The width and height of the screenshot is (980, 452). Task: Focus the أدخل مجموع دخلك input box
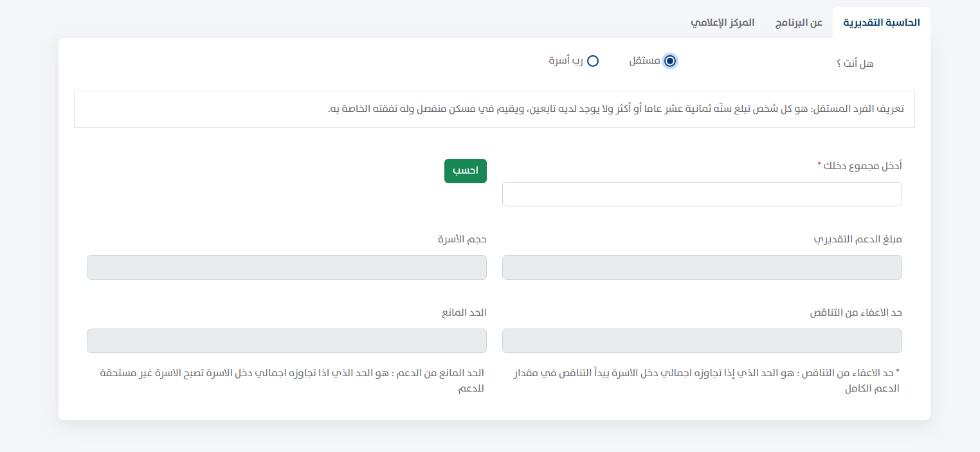702,194
